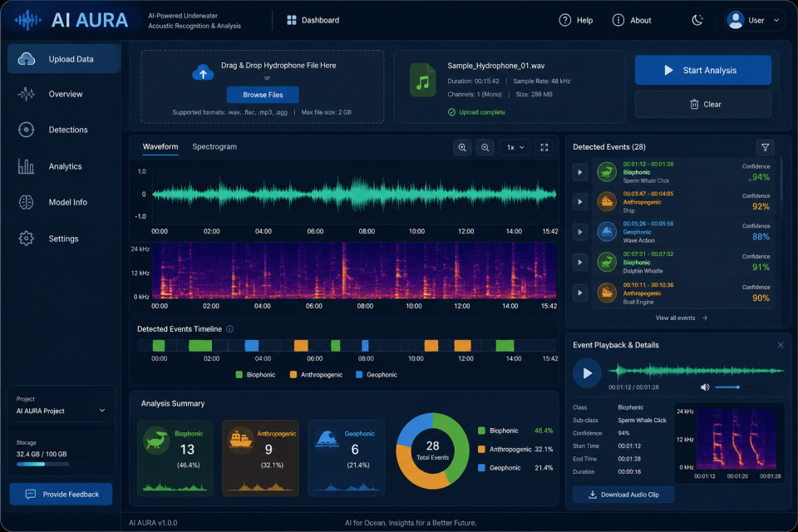Open Analytics from the sidebar
This screenshot has height=532, width=798.
[64, 166]
